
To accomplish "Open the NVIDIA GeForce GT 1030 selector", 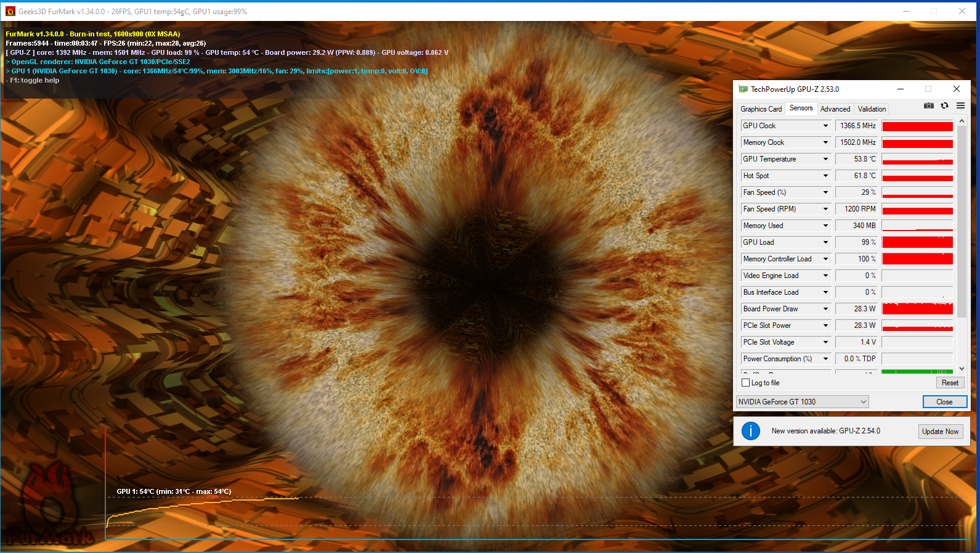I will click(802, 402).
